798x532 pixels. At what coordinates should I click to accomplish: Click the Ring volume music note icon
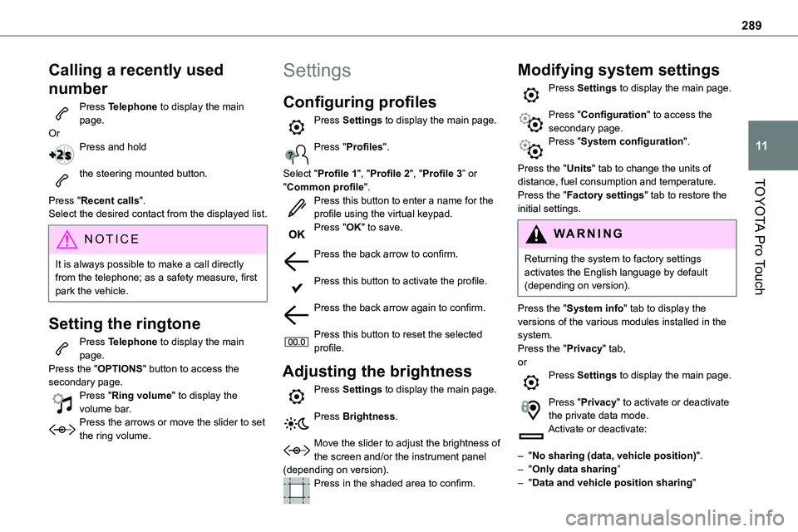tap(63, 402)
